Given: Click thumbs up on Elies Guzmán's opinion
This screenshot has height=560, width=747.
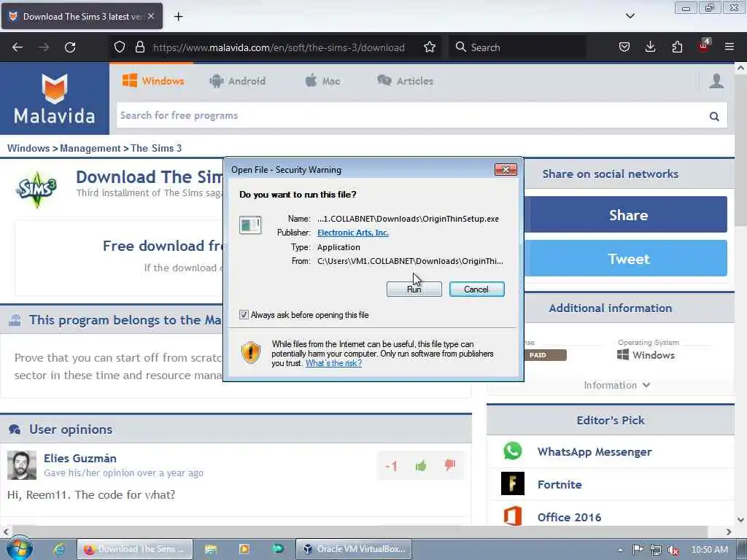Looking at the screenshot, I should click(421, 466).
